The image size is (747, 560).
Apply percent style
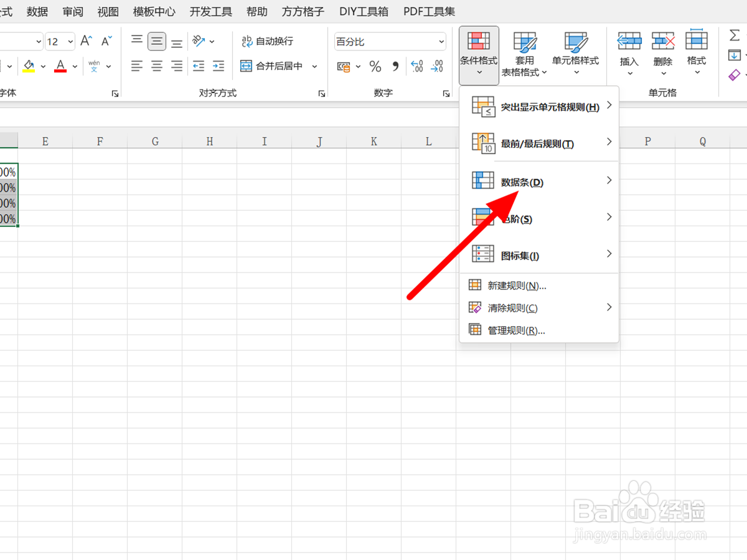375,66
